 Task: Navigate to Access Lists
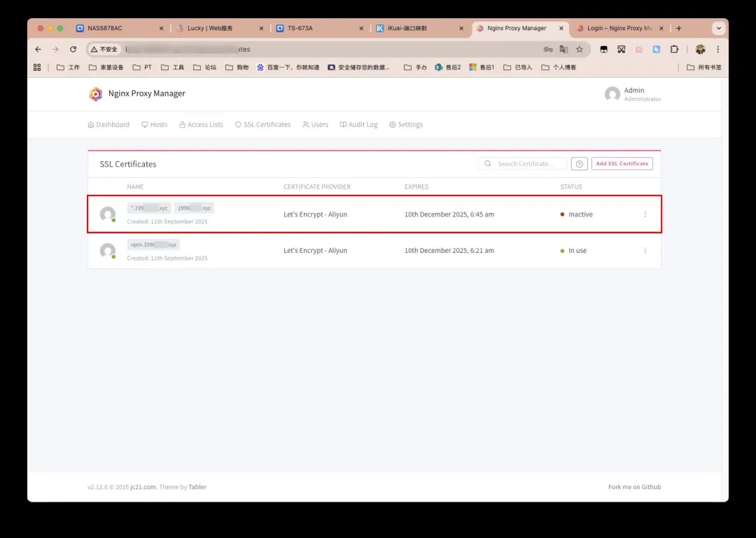click(201, 125)
